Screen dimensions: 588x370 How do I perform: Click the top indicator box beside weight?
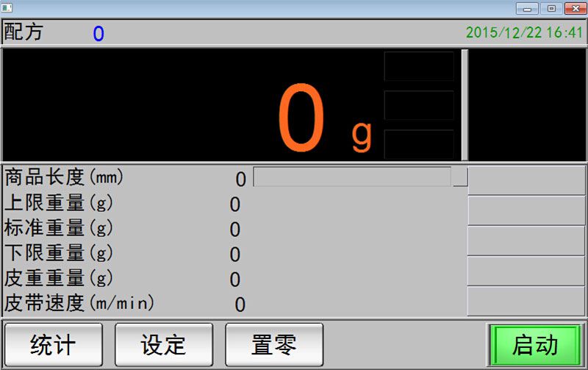[419, 66]
